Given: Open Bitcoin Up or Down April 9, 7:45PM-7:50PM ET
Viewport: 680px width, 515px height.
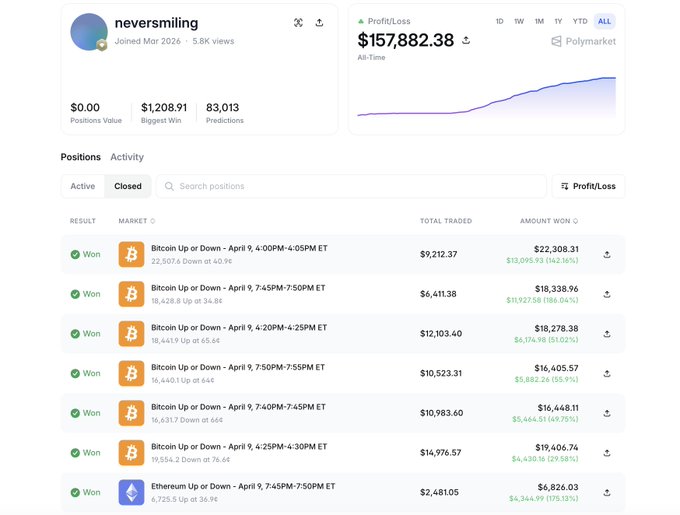Looking at the screenshot, I should [x=238, y=288].
